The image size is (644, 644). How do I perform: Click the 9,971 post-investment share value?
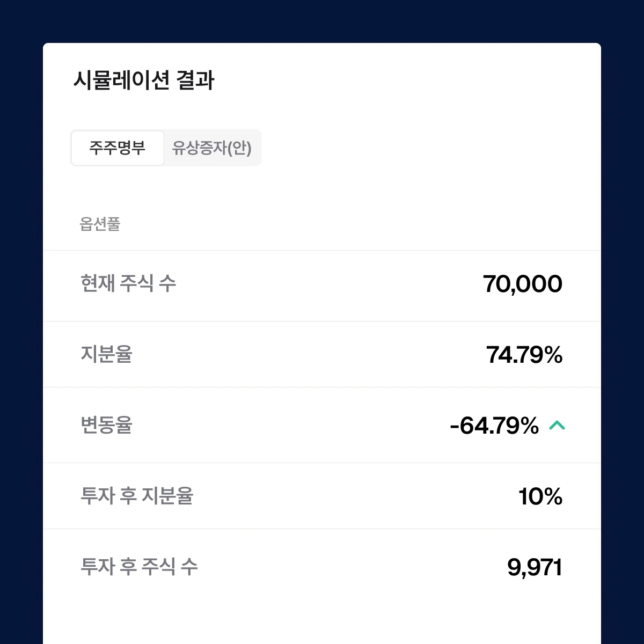(x=535, y=566)
